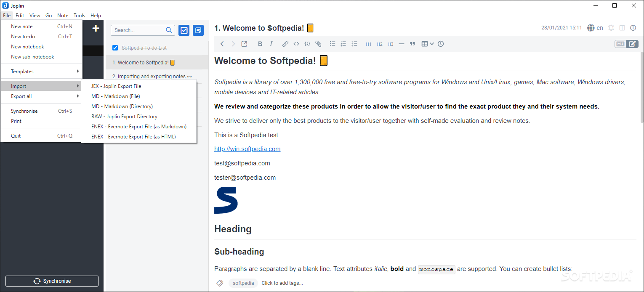Import MD - Markdown (Directory)
Viewport: 644px width, 292px height.
pyautogui.click(x=139, y=106)
